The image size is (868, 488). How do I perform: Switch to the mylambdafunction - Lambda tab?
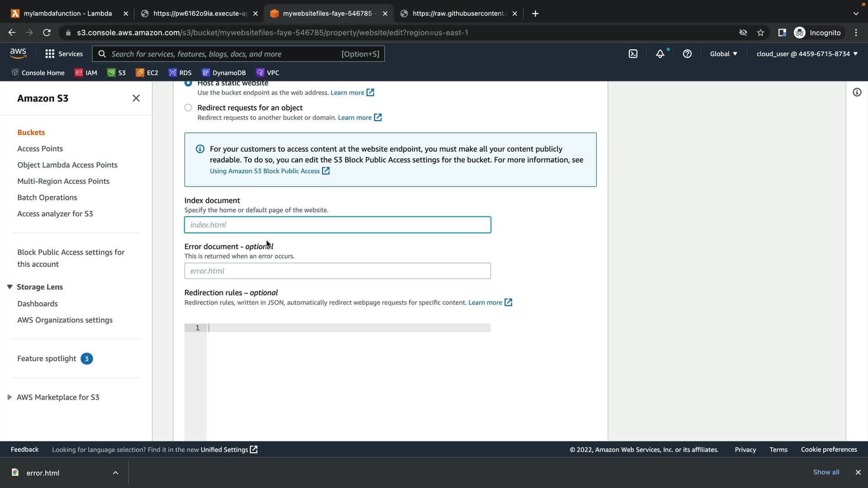(x=68, y=14)
